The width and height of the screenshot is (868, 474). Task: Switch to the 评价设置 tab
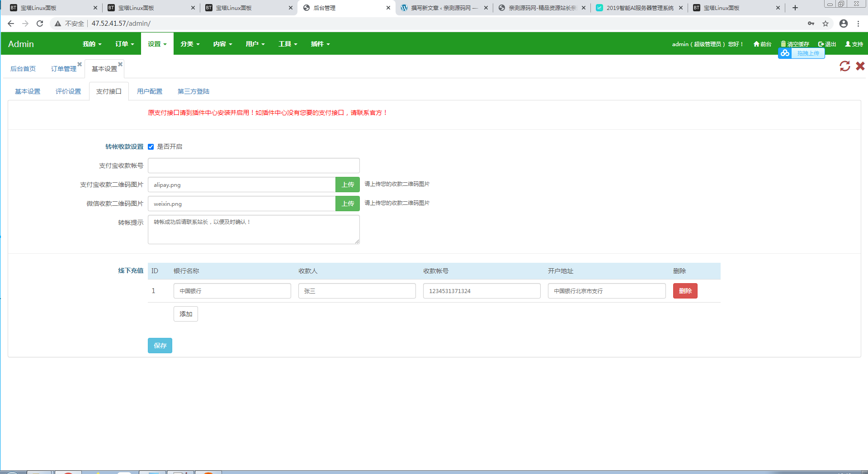pyautogui.click(x=68, y=91)
